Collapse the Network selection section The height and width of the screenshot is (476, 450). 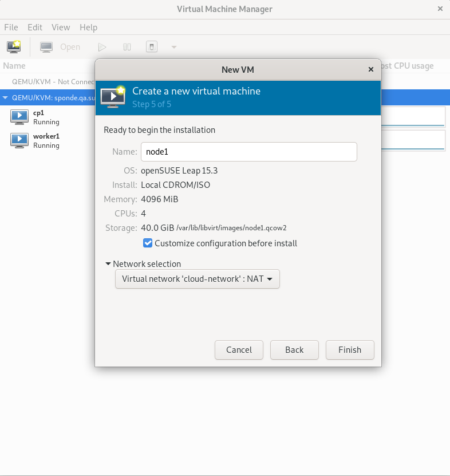(108, 264)
